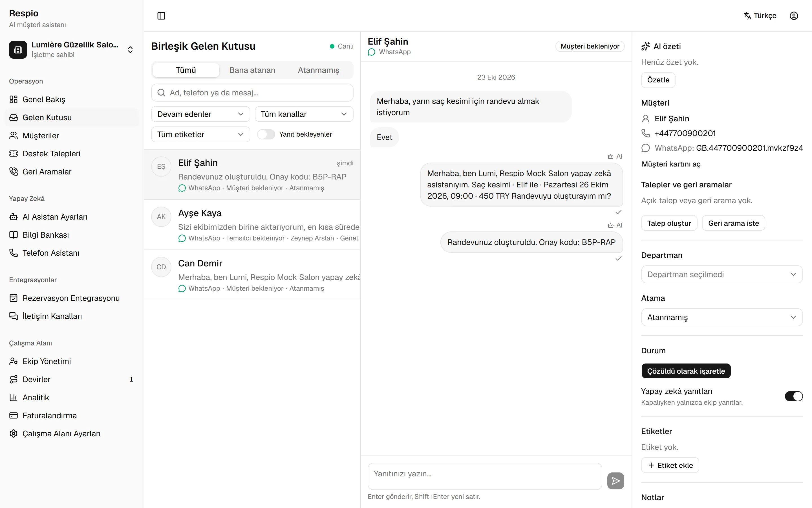The height and width of the screenshot is (508, 812).
Task: Open the Departman seçilmedi dropdown
Action: (722, 275)
